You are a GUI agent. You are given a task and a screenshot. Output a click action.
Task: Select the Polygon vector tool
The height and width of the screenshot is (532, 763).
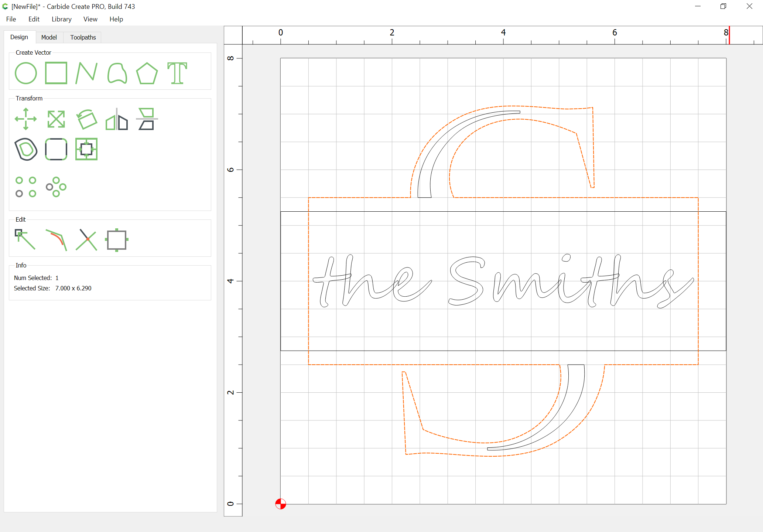(147, 73)
